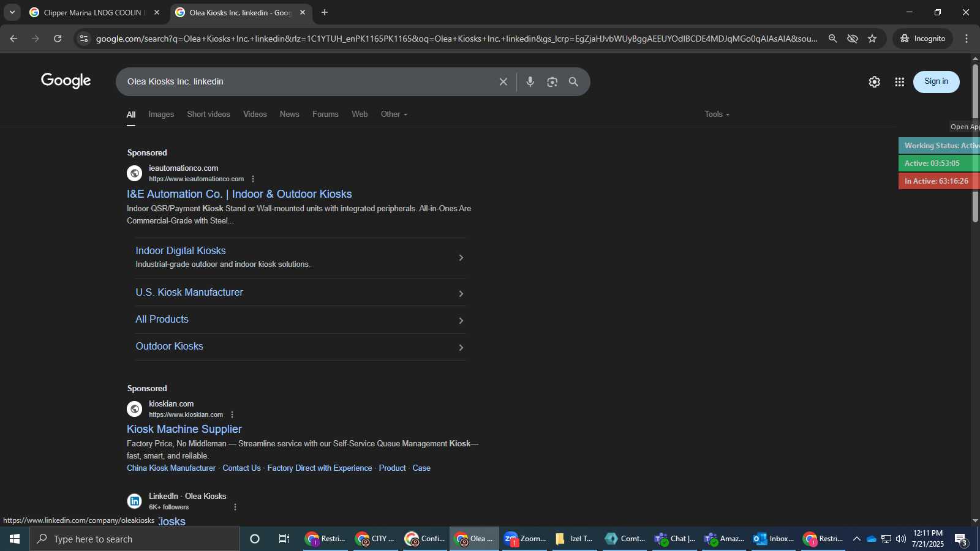View site information in address bar

84,39
